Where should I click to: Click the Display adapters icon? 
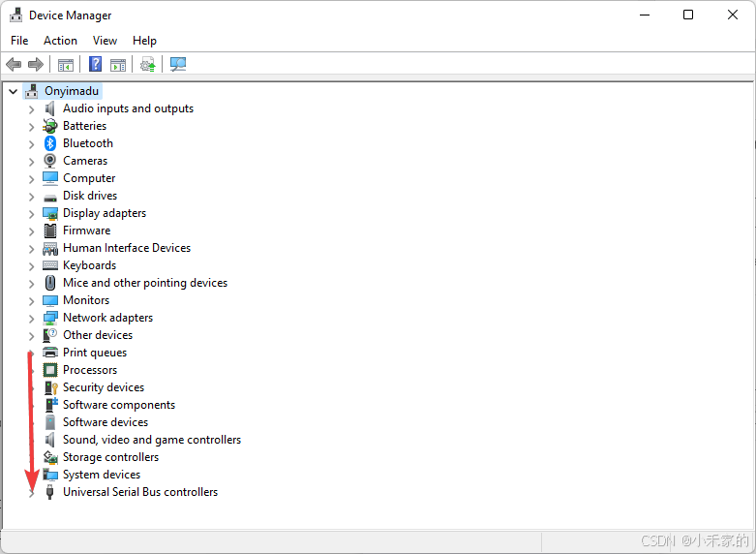50,213
